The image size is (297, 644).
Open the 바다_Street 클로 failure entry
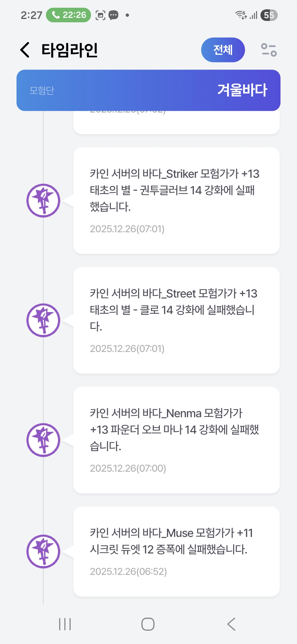click(x=176, y=320)
